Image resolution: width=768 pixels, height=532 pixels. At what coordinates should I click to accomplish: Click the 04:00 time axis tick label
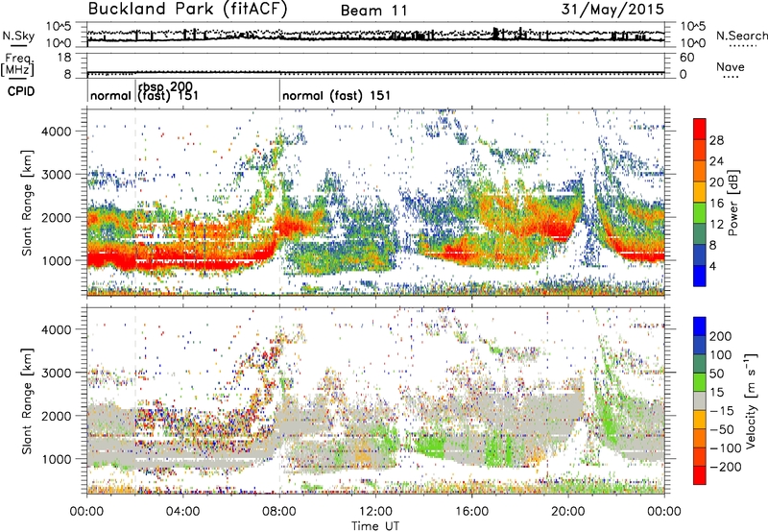[182, 512]
